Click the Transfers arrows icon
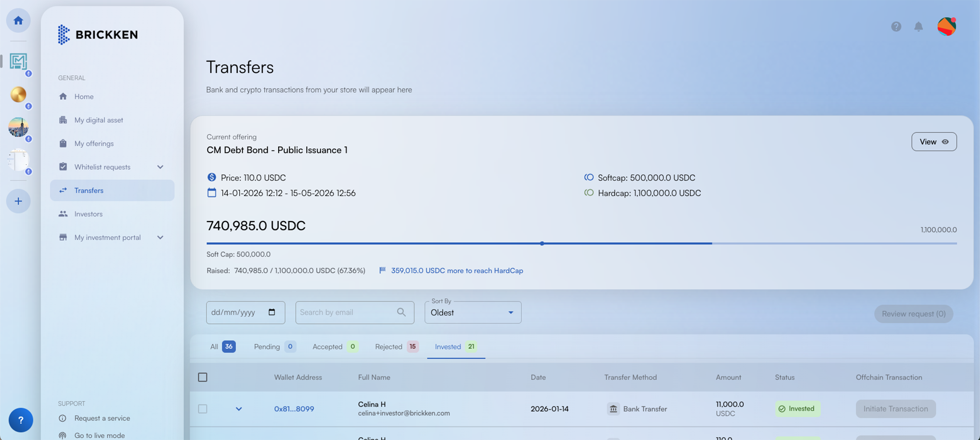This screenshot has width=980, height=440. coord(63,190)
